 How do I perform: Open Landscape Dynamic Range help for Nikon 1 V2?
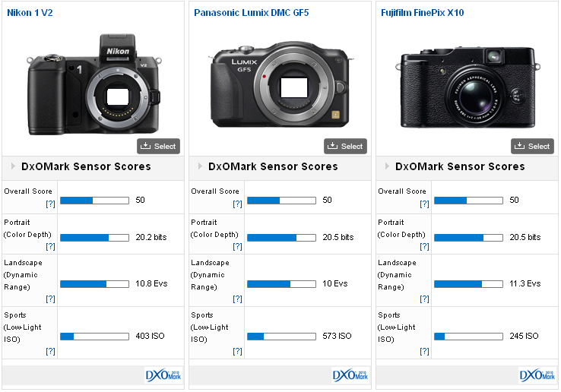pos(50,299)
